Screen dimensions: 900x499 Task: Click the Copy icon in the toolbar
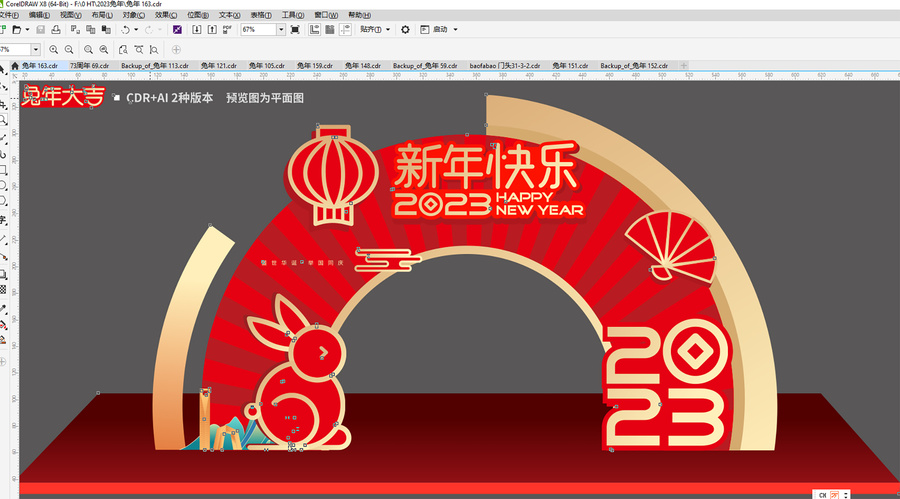click(91, 29)
